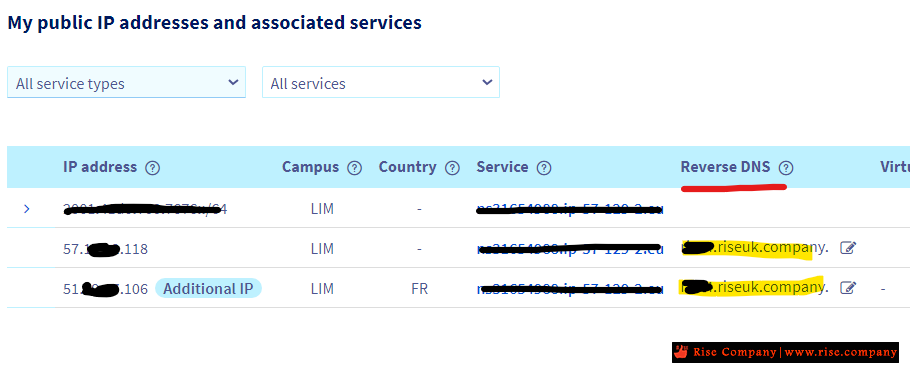This screenshot has width=910, height=366.
Task: Open the IP address help icon
Action: 152,168
